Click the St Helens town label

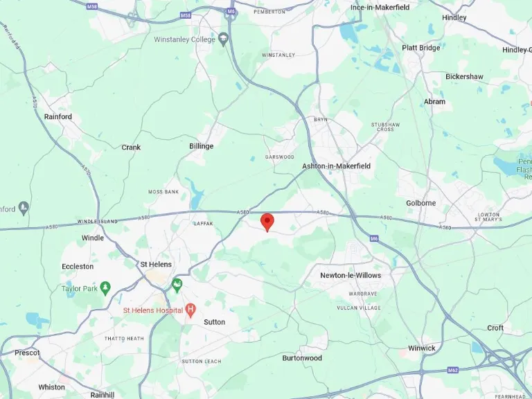click(156, 265)
